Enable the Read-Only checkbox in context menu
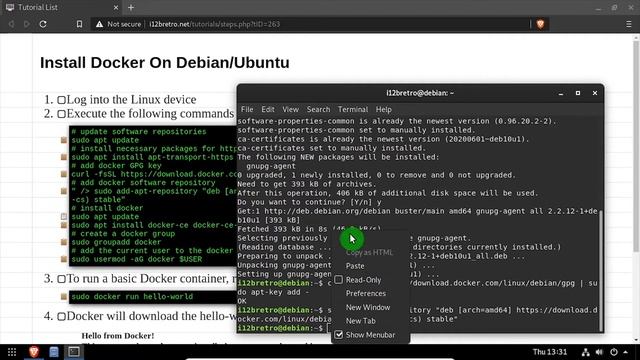The image size is (640, 360). coord(339,280)
